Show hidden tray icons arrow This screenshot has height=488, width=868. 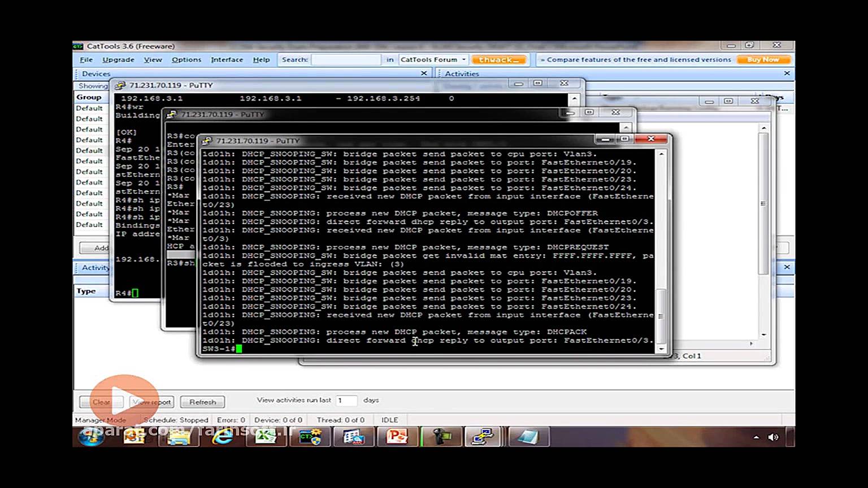[756, 437]
